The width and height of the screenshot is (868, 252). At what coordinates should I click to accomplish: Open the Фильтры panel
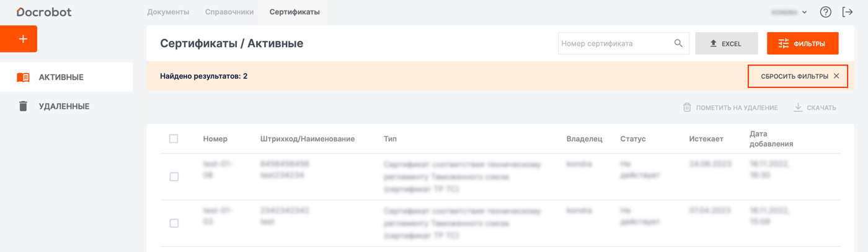click(x=802, y=43)
